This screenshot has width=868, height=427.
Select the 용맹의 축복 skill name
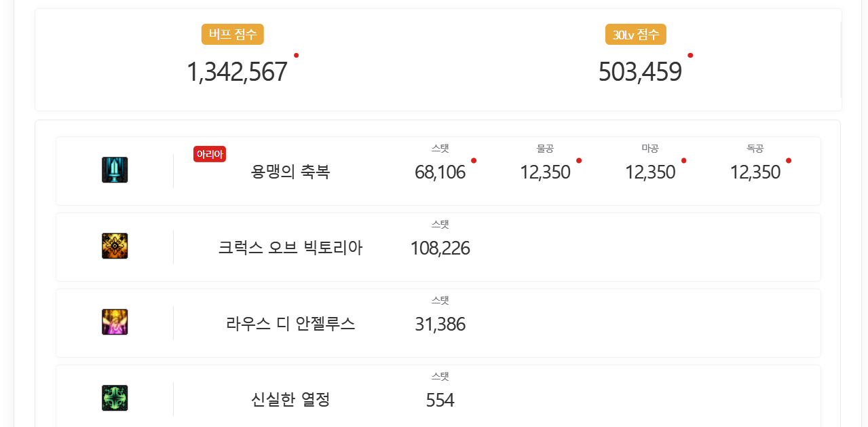[290, 172]
